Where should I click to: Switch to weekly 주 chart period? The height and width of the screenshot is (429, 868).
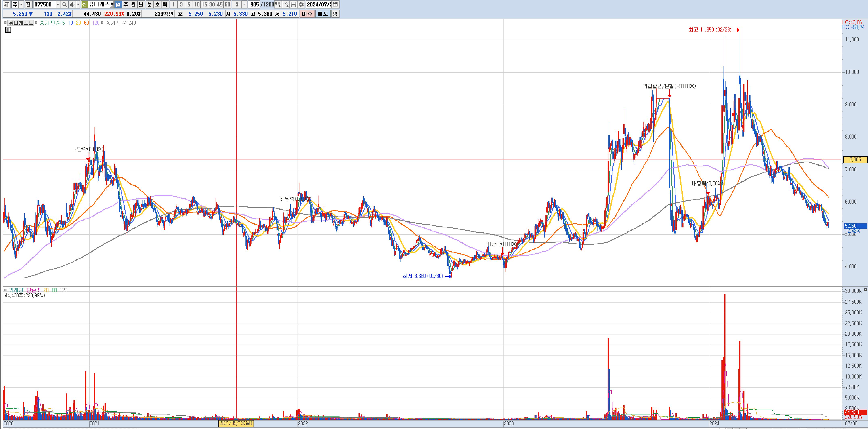(x=126, y=4)
